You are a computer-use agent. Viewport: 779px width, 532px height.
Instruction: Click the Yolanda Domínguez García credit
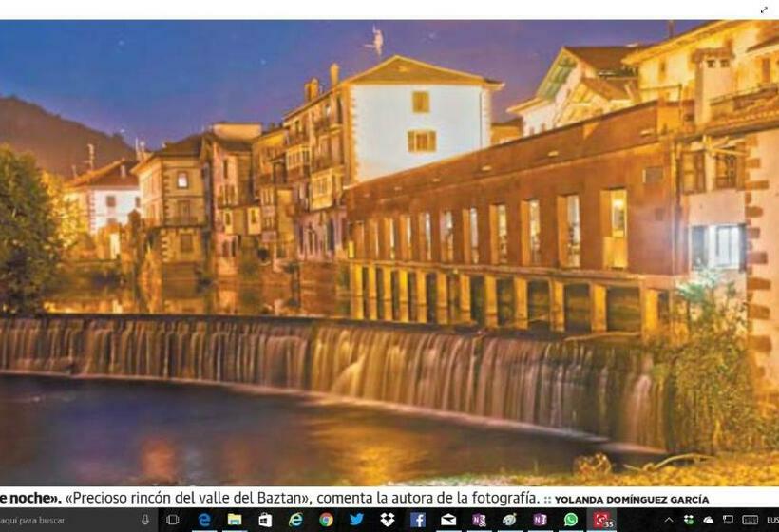pos(632,499)
